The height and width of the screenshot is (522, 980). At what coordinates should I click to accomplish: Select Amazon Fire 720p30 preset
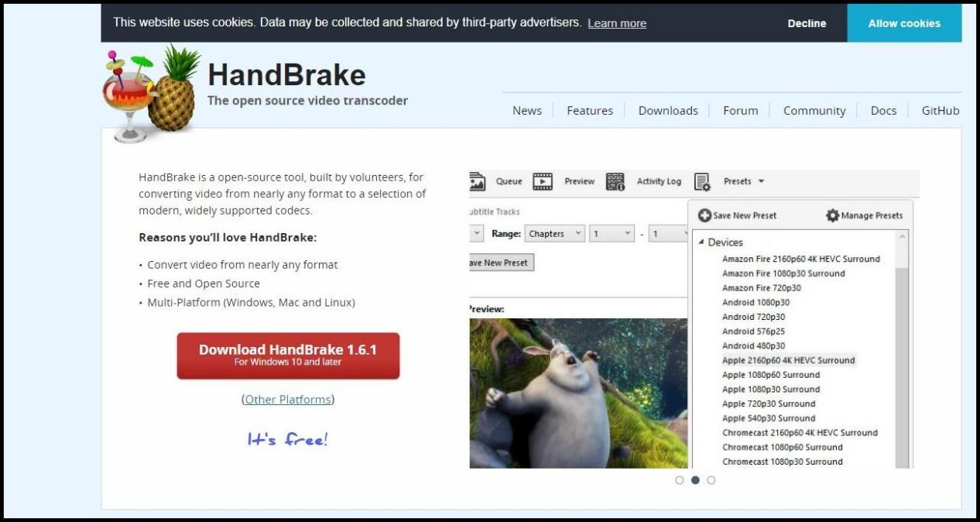762,288
